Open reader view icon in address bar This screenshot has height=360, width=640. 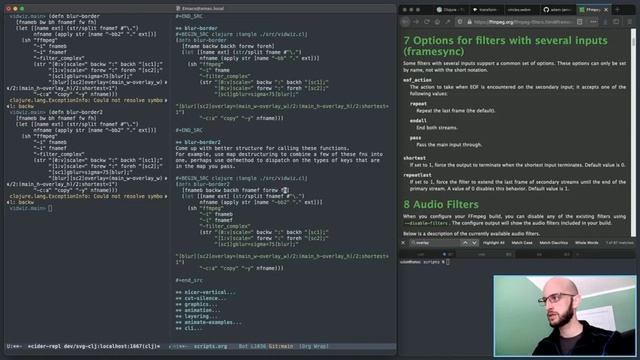[x=580, y=22]
